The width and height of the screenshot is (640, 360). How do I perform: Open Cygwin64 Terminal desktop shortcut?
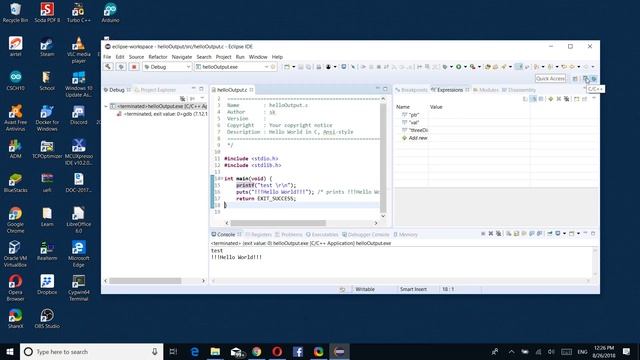click(x=78, y=288)
